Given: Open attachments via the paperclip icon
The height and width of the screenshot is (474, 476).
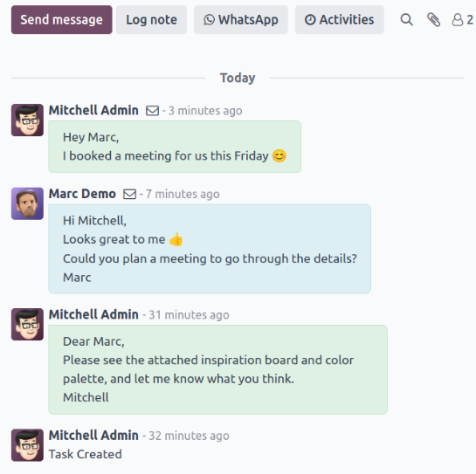Looking at the screenshot, I should [x=433, y=20].
